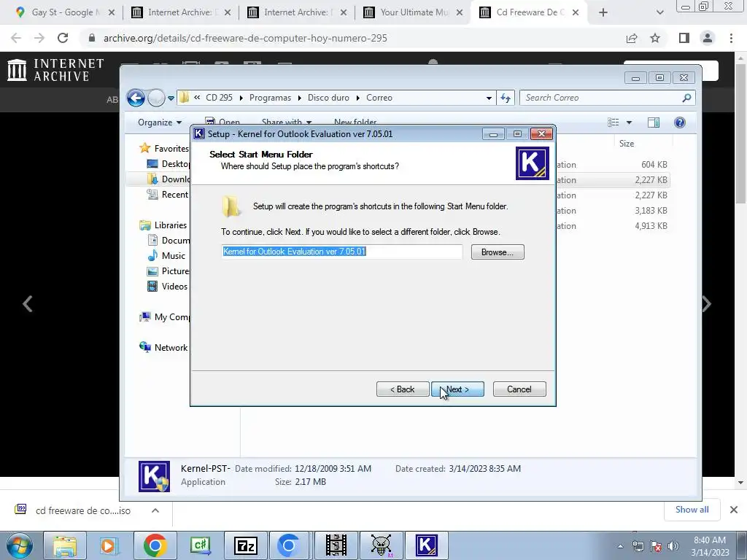This screenshot has height=560, width=747.
Task: Open the Windows Start button
Action: click(x=18, y=545)
